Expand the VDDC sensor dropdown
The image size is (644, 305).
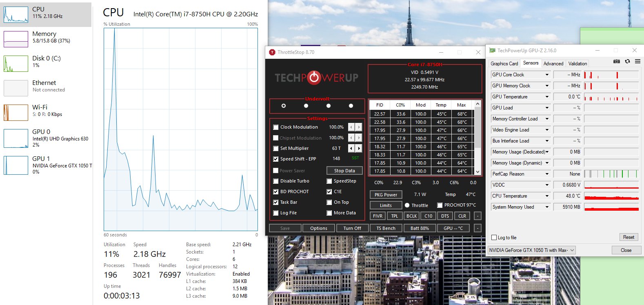click(547, 185)
